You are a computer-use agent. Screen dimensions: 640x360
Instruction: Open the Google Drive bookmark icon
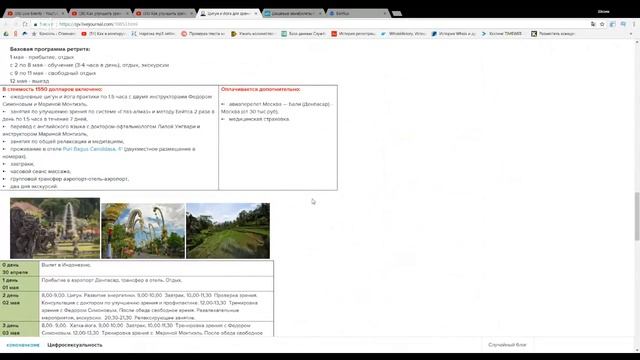pos(6,34)
